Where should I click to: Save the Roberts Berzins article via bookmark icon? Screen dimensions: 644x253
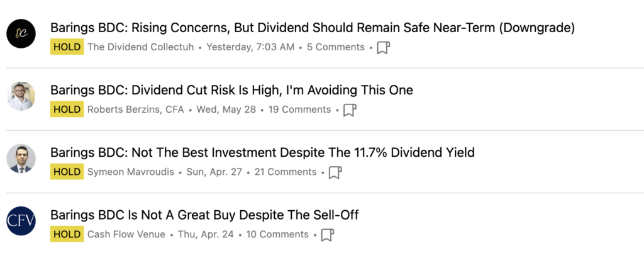(350, 110)
